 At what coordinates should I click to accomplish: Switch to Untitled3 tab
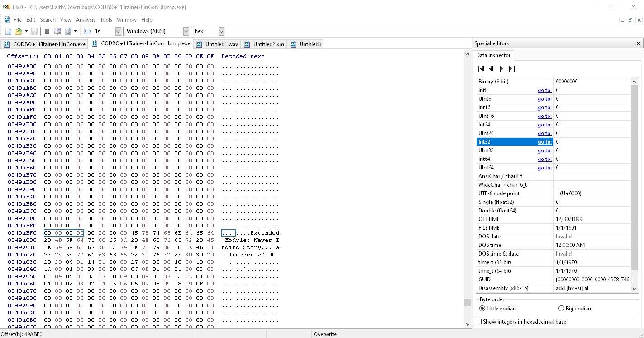point(305,44)
